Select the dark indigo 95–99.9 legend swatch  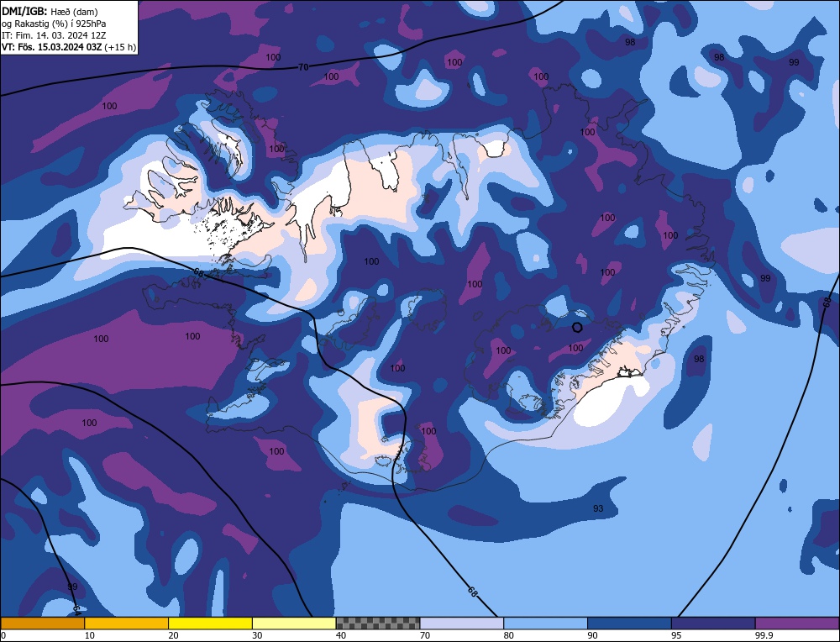point(713,624)
